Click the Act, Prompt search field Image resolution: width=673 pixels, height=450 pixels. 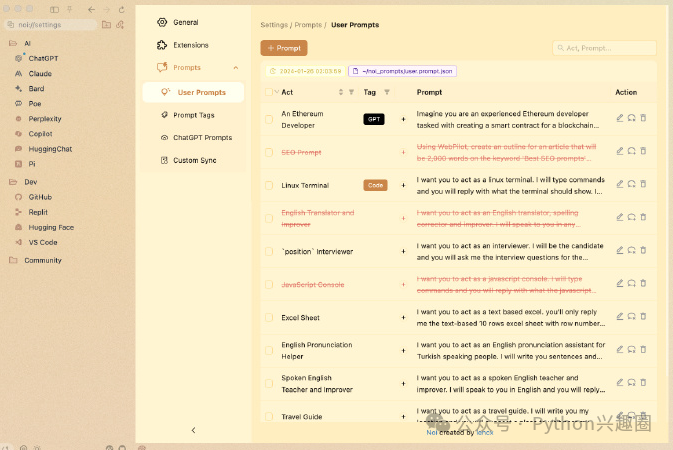point(604,48)
